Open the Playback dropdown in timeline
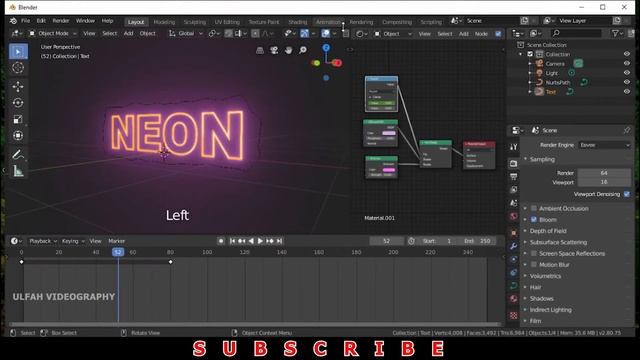The image size is (640, 360). click(42, 241)
